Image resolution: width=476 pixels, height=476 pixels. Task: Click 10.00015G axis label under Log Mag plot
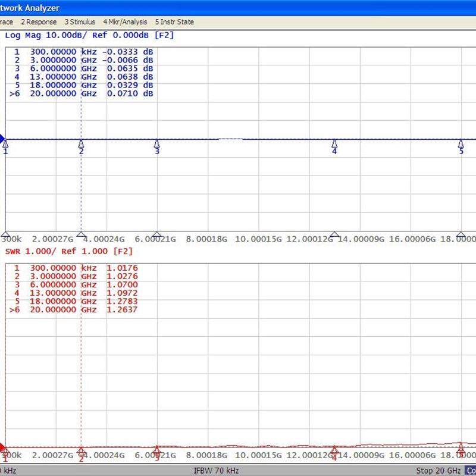click(258, 239)
